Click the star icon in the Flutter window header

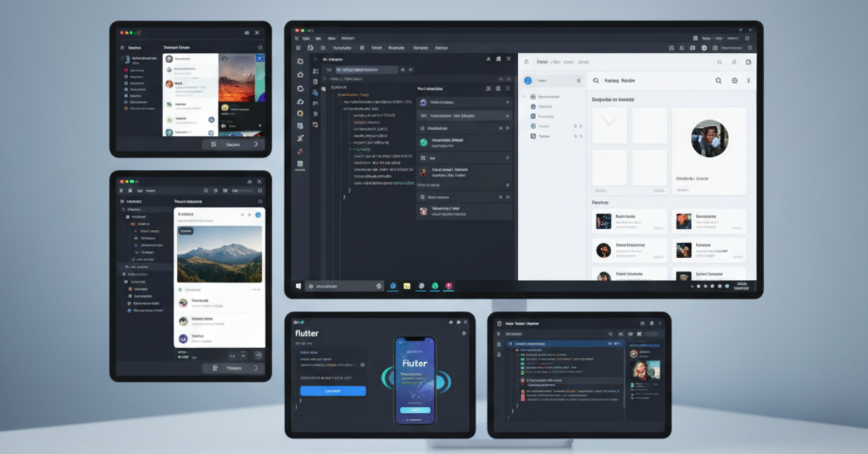(464, 333)
